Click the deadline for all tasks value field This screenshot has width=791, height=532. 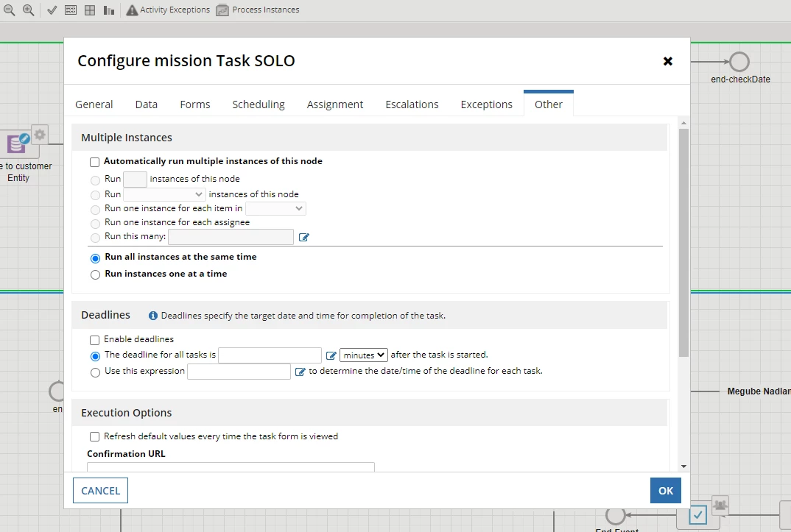(270, 355)
